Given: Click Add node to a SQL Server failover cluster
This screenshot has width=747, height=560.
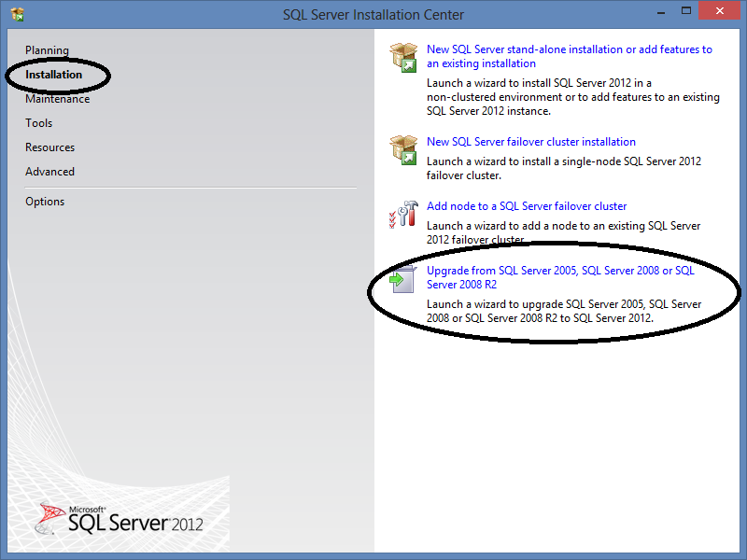Looking at the screenshot, I should coord(527,206).
